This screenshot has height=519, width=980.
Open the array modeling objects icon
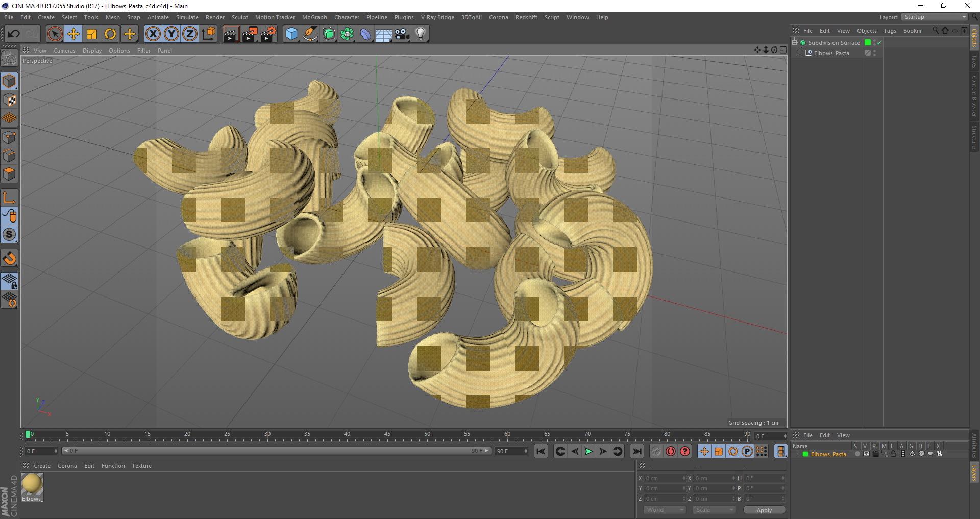tap(347, 34)
